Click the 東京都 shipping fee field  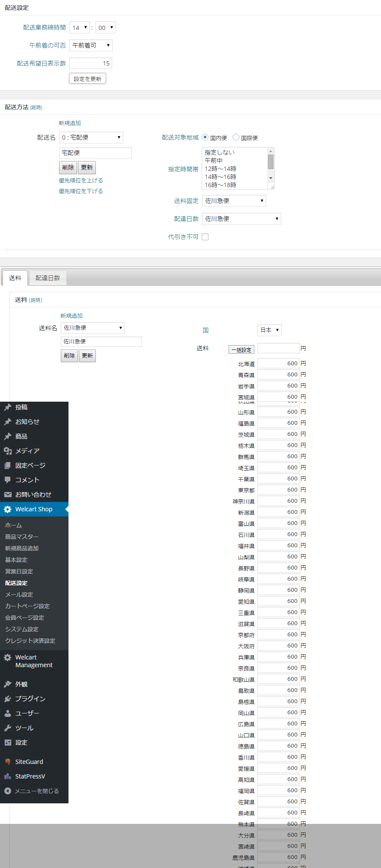(x=278, y=489)
